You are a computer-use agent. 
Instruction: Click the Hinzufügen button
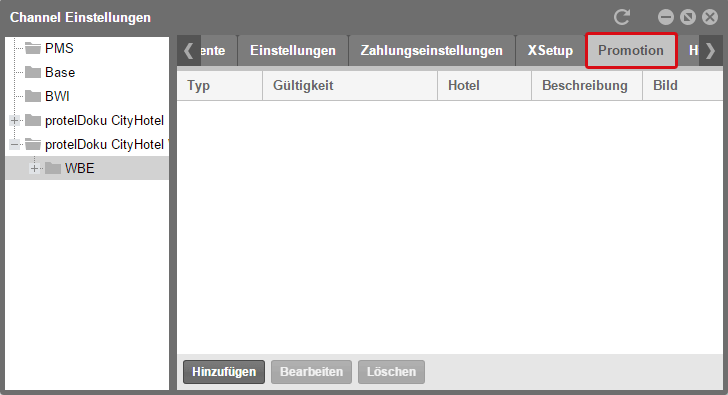(x=224, y=372)
